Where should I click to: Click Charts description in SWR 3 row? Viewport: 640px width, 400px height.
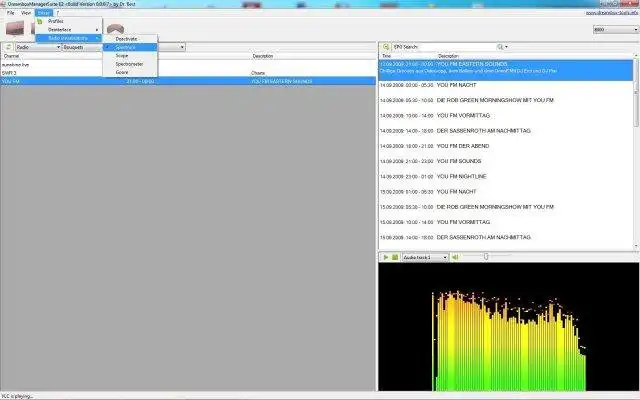[x=258, y=73]
